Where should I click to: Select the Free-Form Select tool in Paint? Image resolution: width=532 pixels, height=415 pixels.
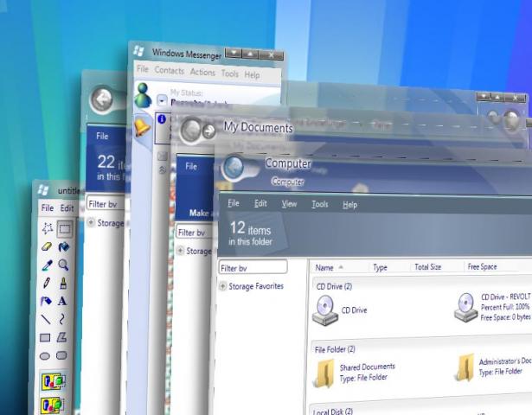tap(46, 228)
